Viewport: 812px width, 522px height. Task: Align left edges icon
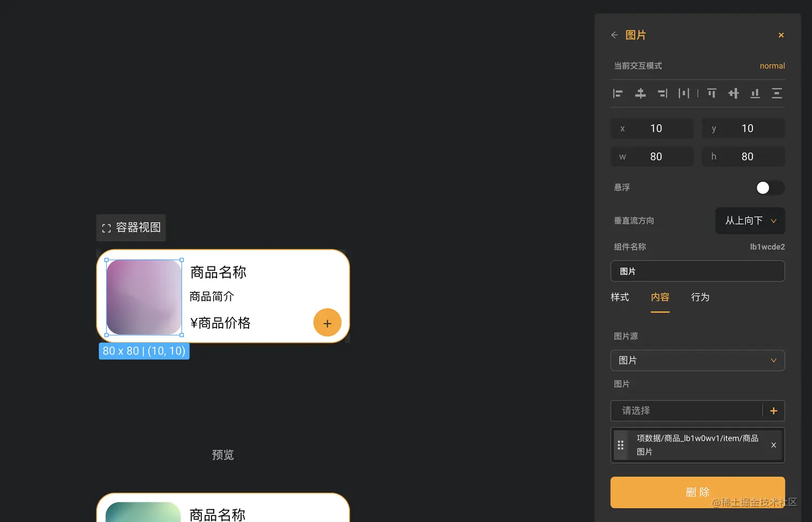tap(618, 93)
